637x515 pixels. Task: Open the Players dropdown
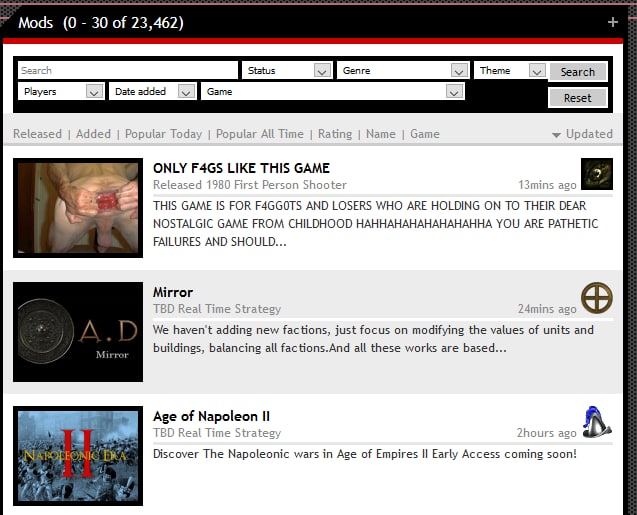[x=61, y=91]
